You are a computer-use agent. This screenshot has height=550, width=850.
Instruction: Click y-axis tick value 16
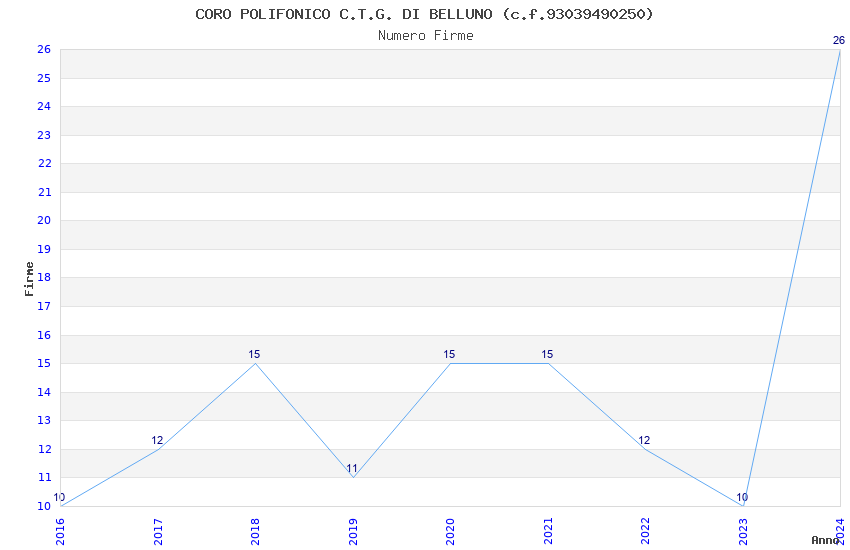[x=44, y=335]
